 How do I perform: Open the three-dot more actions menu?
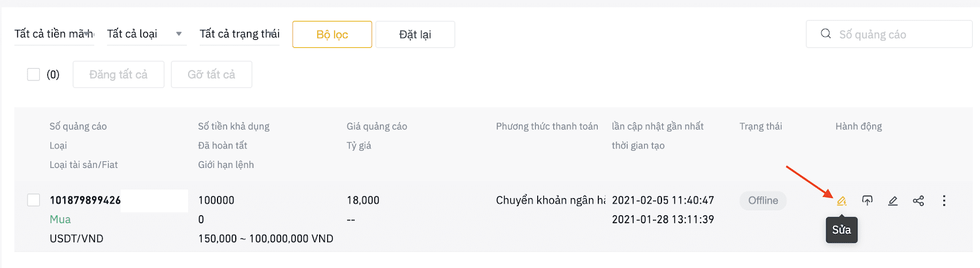[x=944, y=201]
